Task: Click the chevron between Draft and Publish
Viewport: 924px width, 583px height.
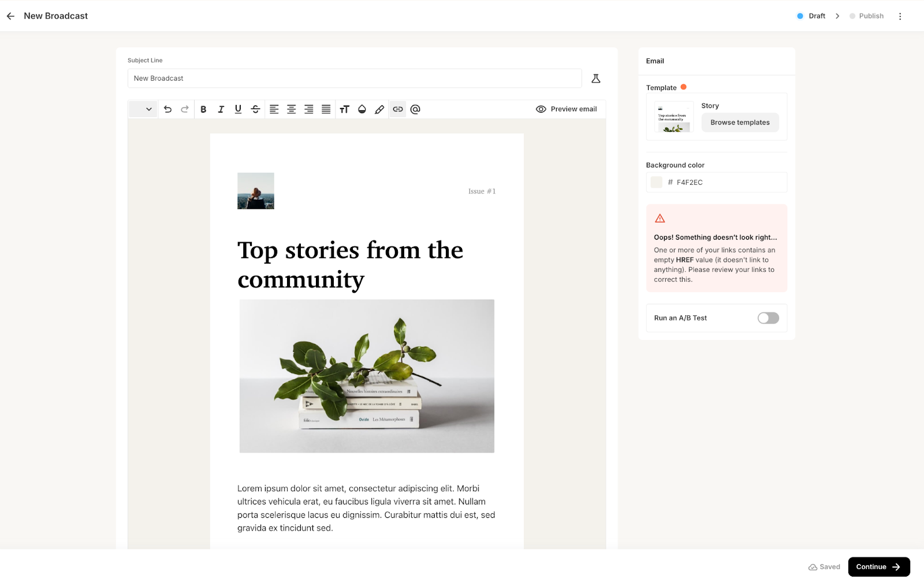Action: 837,16
